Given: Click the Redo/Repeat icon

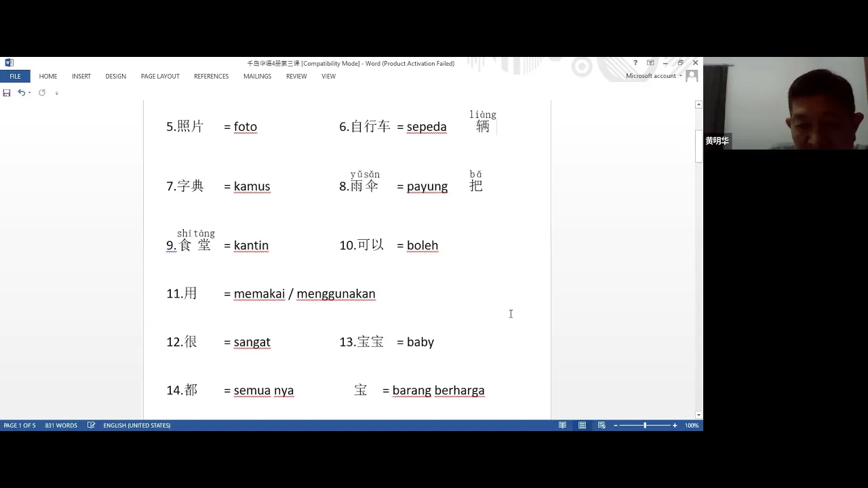Looking at the screenshot, I should [x=42, y=93].
